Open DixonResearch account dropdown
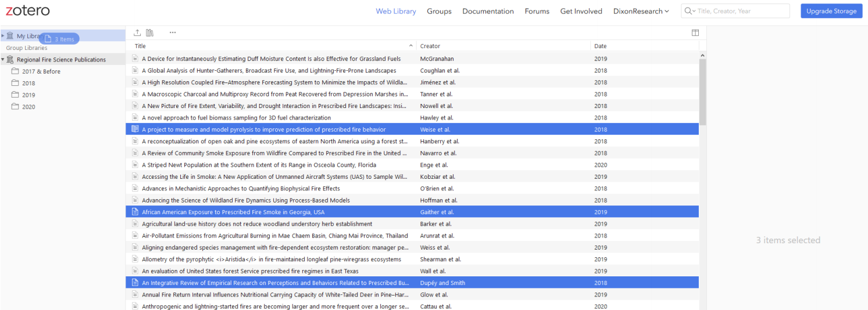868x310 pixels. 641,11
